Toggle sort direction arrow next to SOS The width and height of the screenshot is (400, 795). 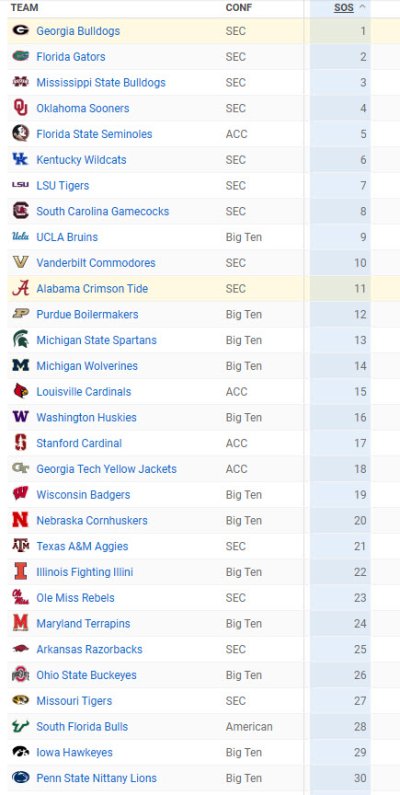362,8
